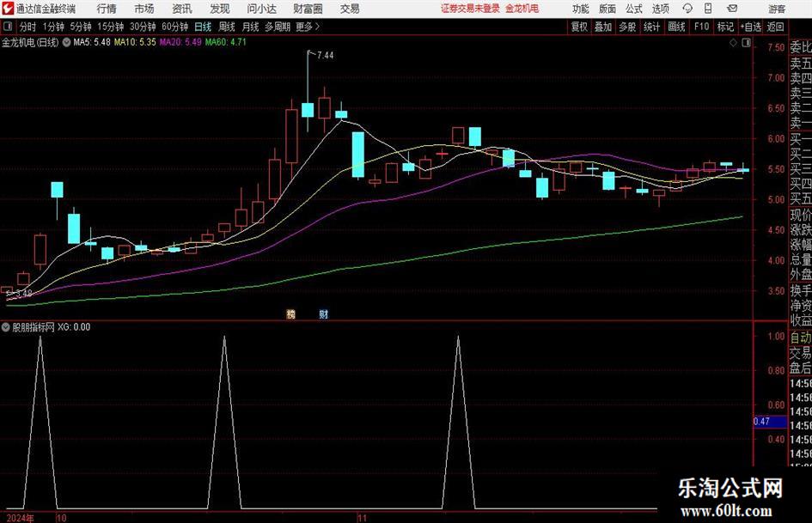This screenshot has height=523, width=812.
Task: Switch to the 1分钟 period tab
Action: [53, 27]
